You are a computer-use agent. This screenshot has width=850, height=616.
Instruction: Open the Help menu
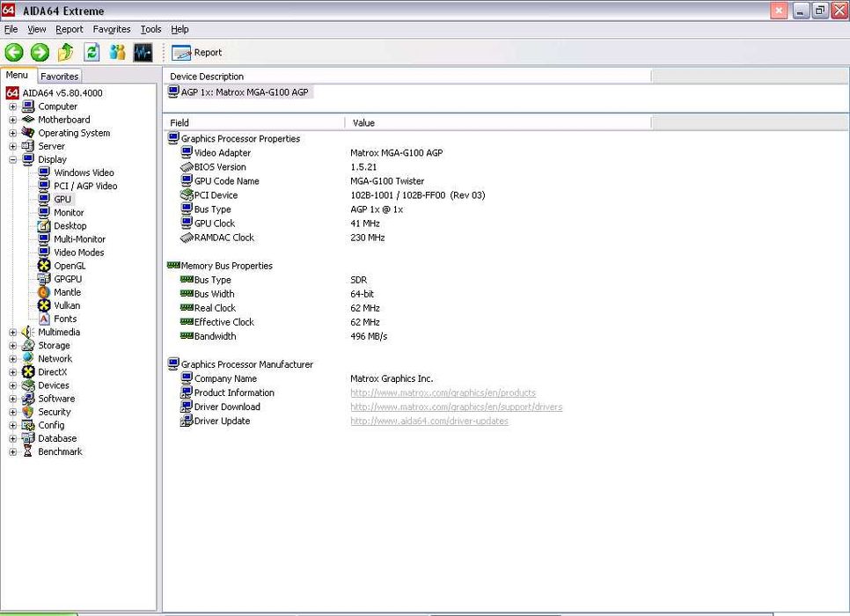tap(180, 29)
